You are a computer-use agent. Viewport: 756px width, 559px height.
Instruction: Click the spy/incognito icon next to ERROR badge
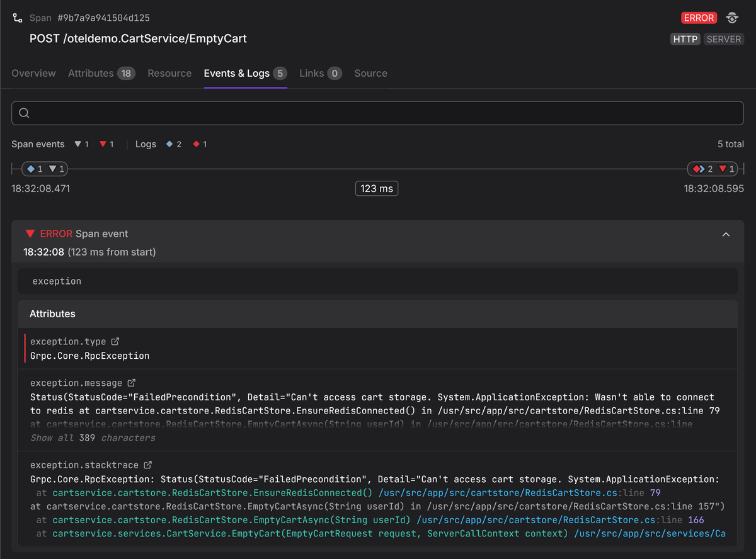732,18
